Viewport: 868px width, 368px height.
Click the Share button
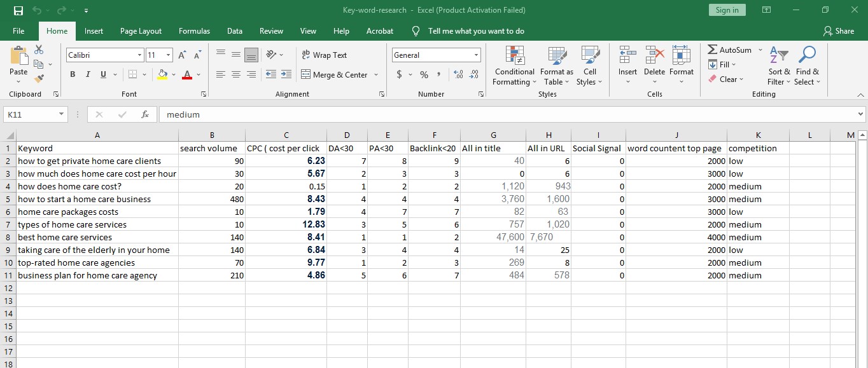[x=839, y=31]
